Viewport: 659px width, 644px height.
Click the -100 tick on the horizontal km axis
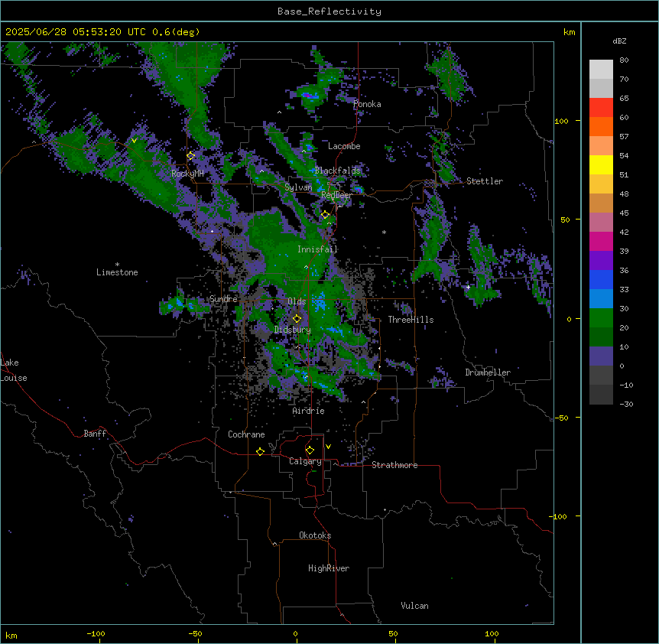(x=96, y=633)
